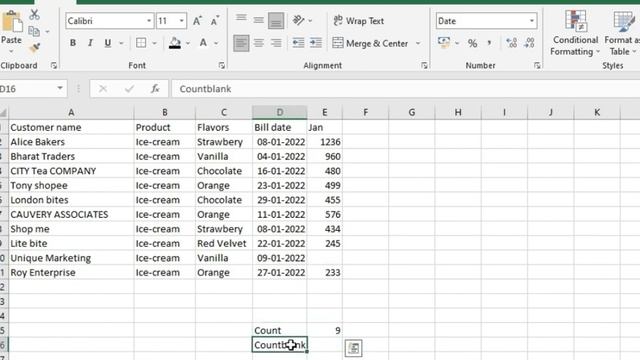Select the 29-01-2022 bill date cell

point(280,200)
